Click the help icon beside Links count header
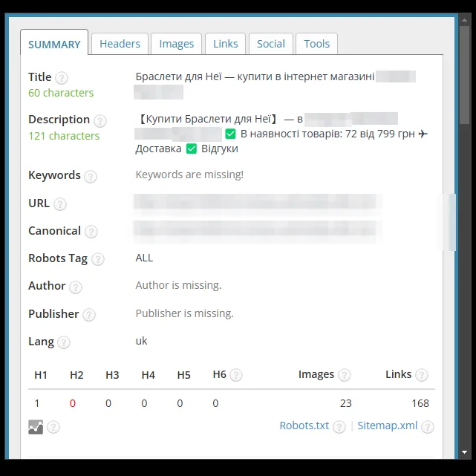476x476 pixels. 422,375
